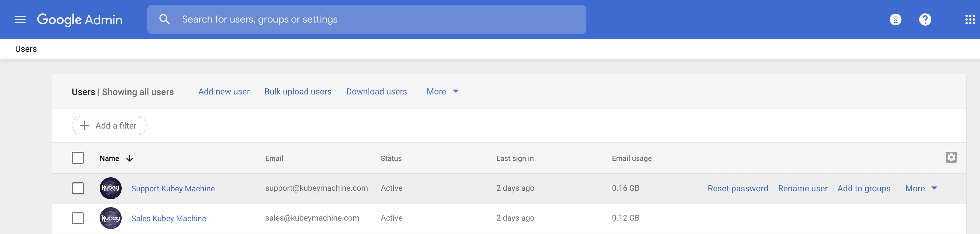Click the Google Admin logo
Screen dimensions: 980x234
pyautogui.click(x=79, y=19)
